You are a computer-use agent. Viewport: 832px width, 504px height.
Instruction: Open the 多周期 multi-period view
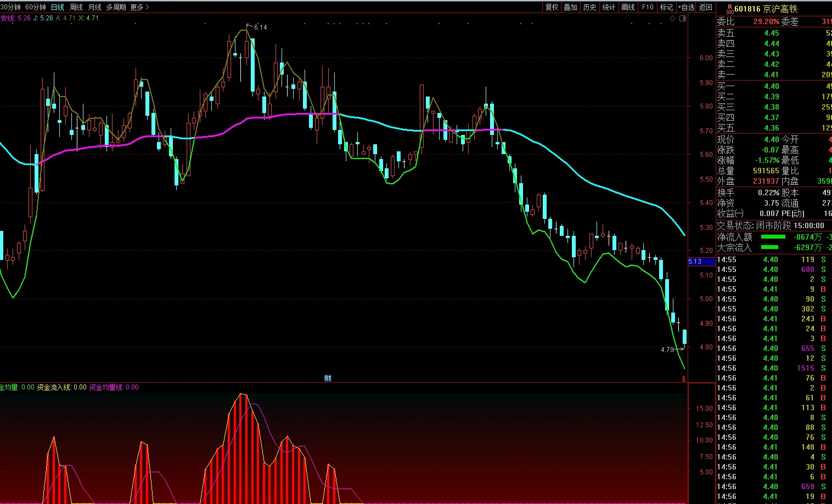coord(116,7)
